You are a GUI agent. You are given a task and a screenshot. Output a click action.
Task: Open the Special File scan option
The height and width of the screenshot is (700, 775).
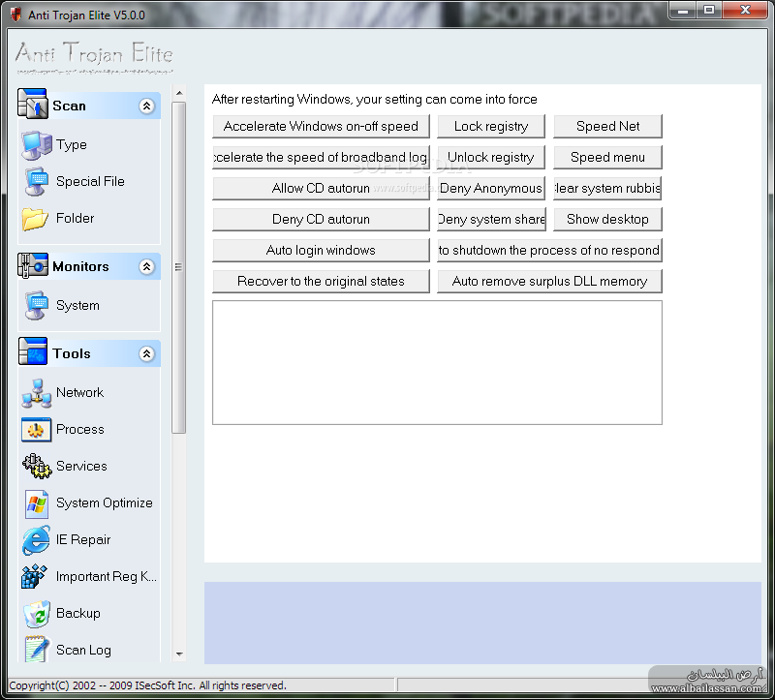point(90,181)
